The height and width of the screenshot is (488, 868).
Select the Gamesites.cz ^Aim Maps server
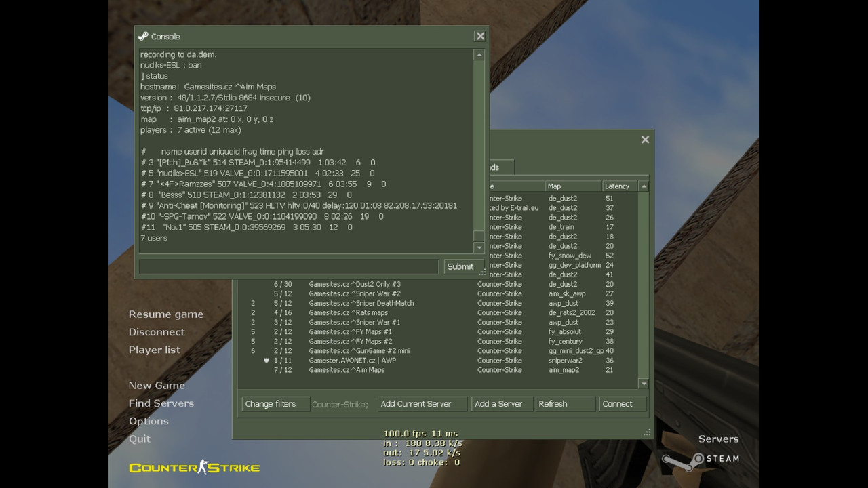point(437,370)
